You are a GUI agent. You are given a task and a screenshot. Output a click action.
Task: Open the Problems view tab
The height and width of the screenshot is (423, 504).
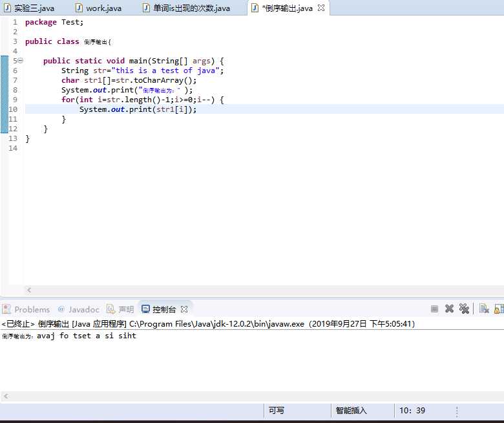click(x=26, y=309)
